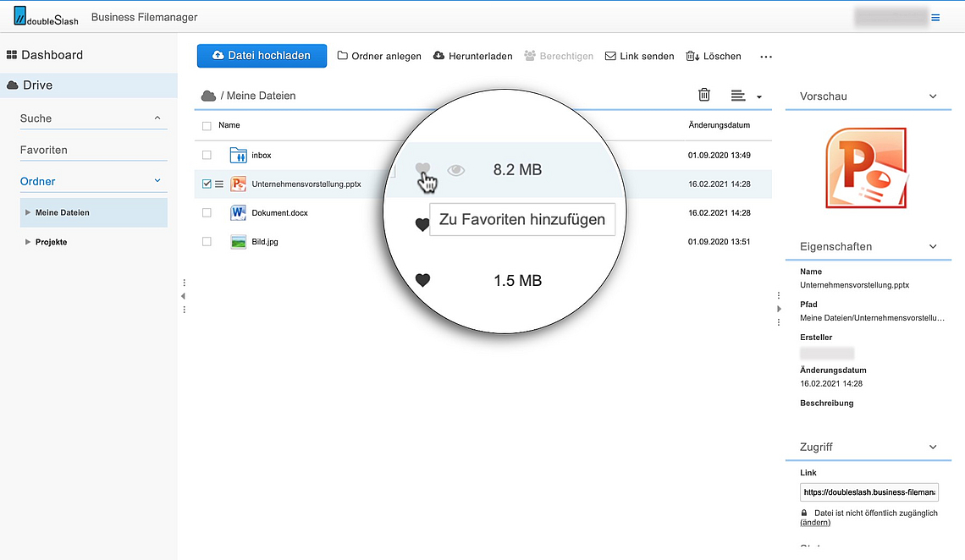
Task: Click the Bild.jpg image icon
Action: (238, 242)
